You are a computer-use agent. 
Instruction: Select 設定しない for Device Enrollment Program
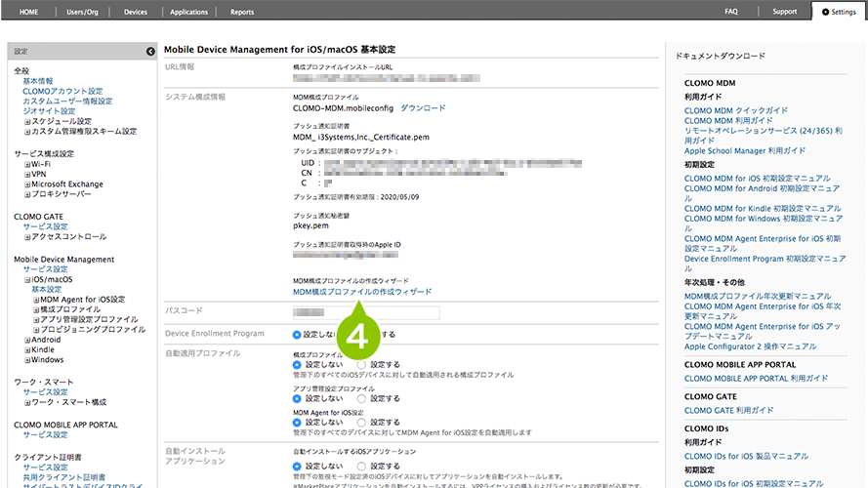297,335
